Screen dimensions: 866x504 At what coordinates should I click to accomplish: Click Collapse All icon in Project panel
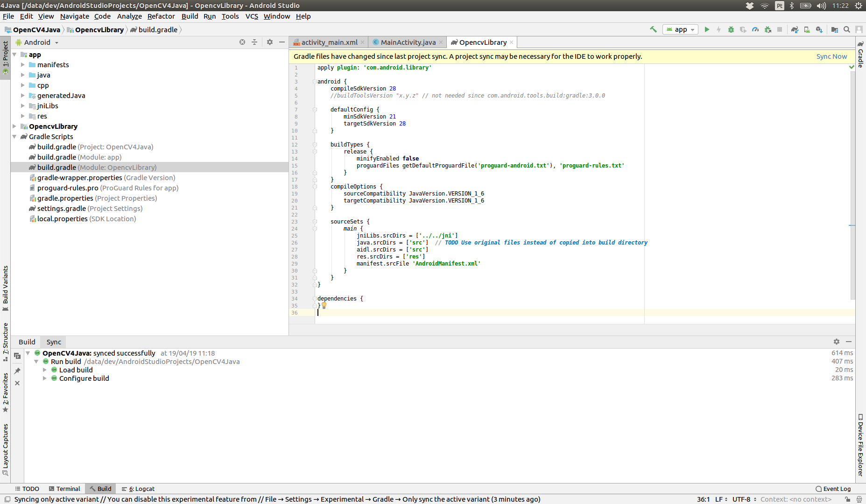pos(254,42)
